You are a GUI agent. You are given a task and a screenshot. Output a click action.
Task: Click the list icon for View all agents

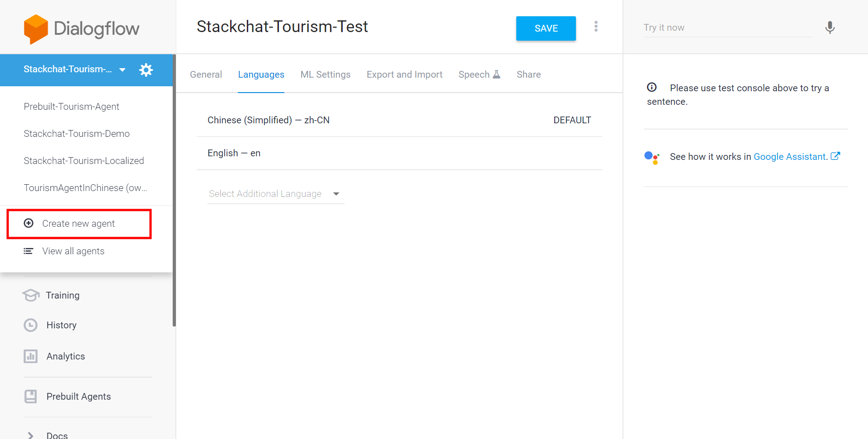[x=28, y=251]
